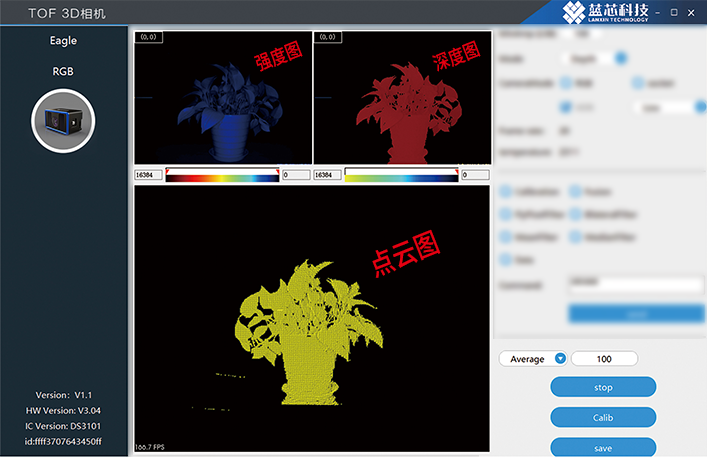Image resolution: width=707 pixels, height=467 pixels.
Task: Click the average count field showing 100
Action: pyautogui.click(x=604, y=359)
